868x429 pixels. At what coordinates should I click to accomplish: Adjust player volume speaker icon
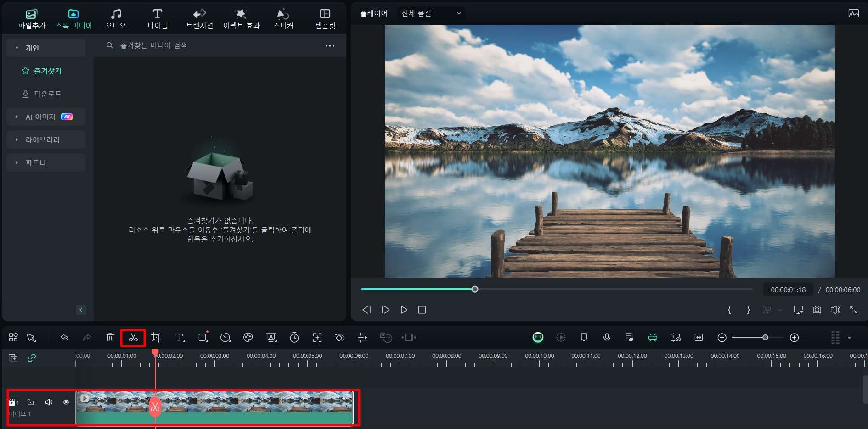[x=835, y=310]
